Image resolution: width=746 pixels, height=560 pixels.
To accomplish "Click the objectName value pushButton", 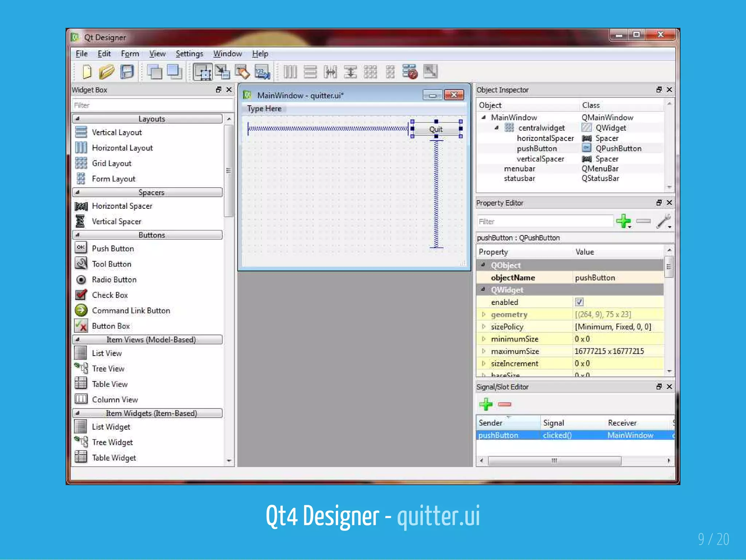I will 595,278.
